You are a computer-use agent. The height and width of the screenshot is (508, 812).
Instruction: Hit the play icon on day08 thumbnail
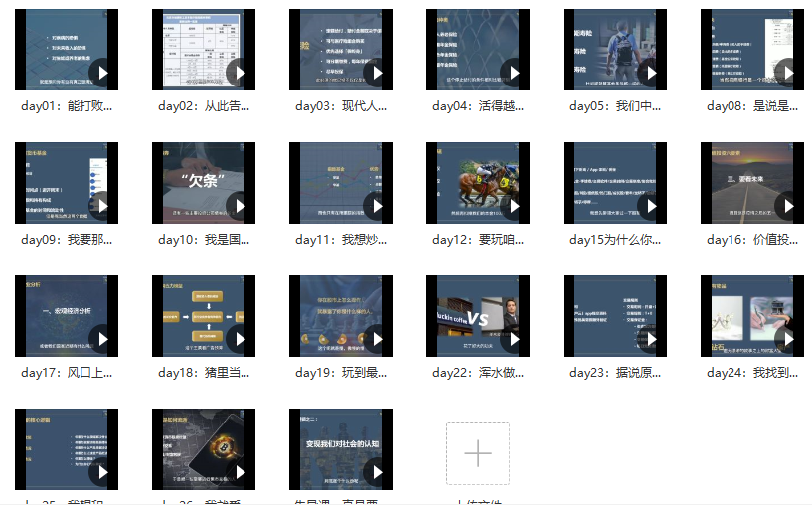click(x=788, y=74)
